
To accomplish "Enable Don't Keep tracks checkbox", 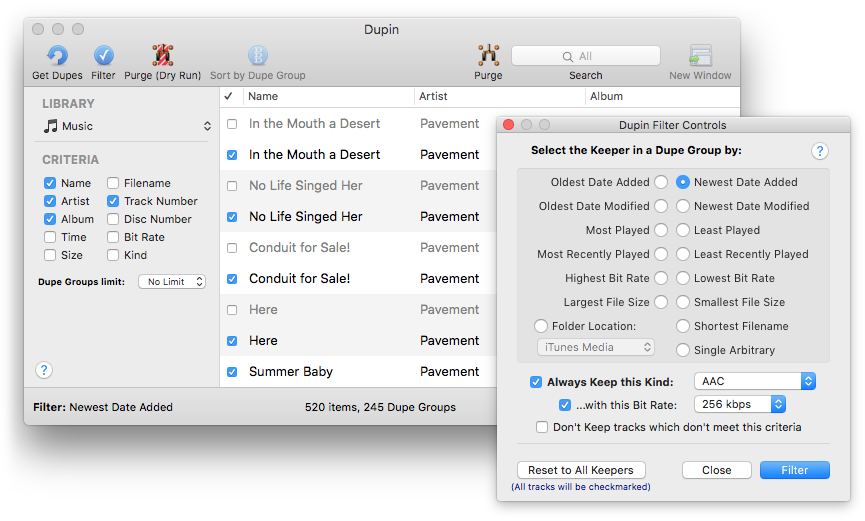I will click(x=542, y=427).
